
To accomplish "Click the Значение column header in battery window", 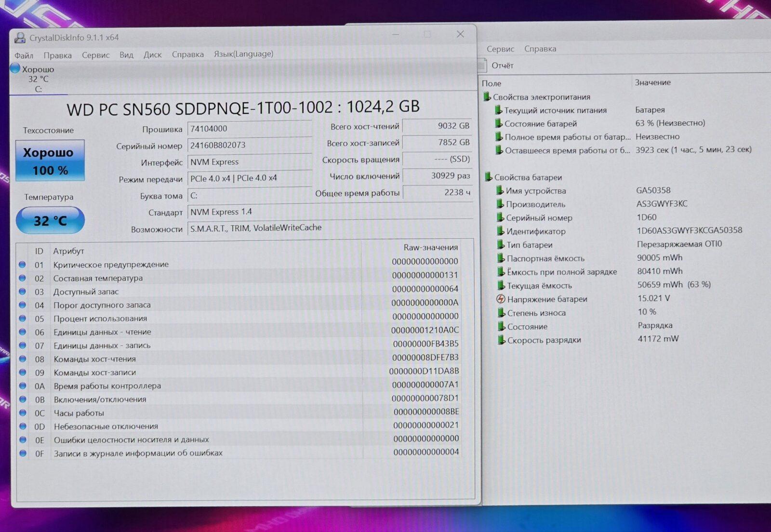I will (x=652, y=82).
